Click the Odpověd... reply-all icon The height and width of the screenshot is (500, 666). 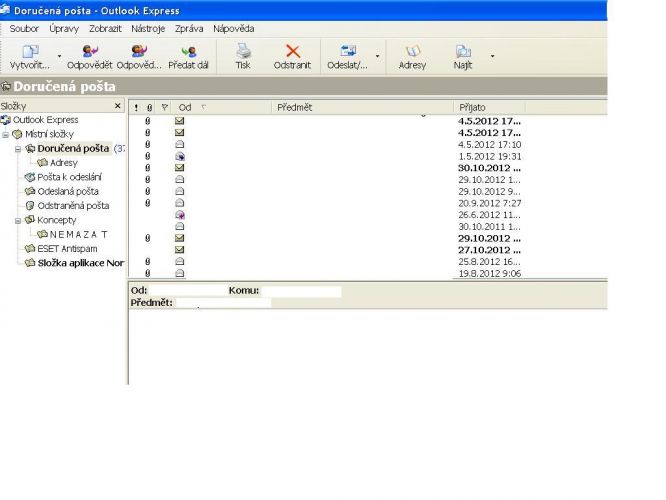(x=139, y=51)
